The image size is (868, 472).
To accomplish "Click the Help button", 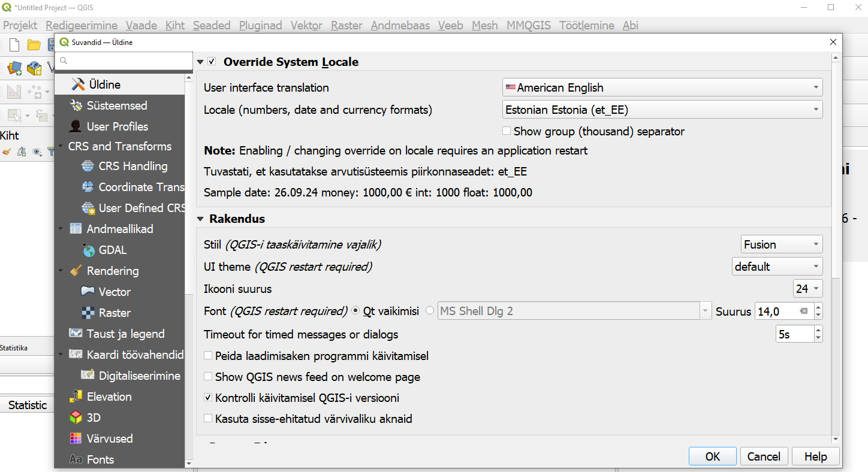I will 815,456.
